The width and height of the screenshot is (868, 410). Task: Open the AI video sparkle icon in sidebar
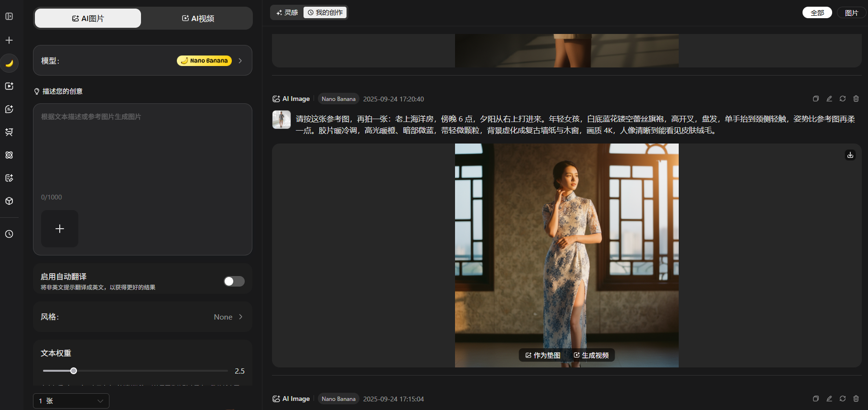[9, 86]
